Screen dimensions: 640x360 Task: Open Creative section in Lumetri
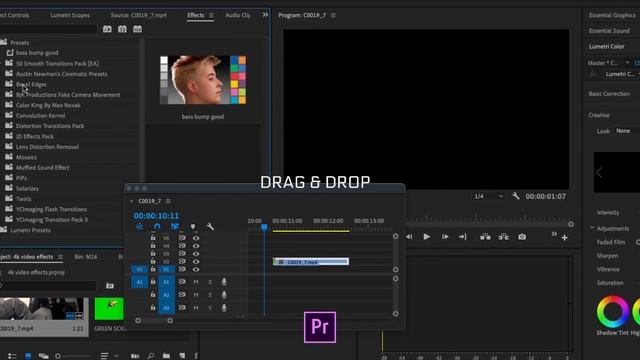pos(599,115)
